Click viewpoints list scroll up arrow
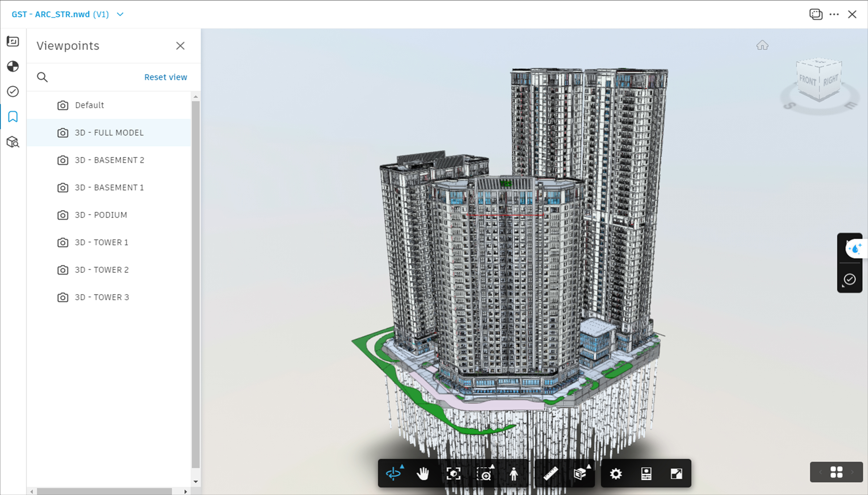The width and height of the screenshot is (868, 495). pyautogui.click(x=196, y=97)
